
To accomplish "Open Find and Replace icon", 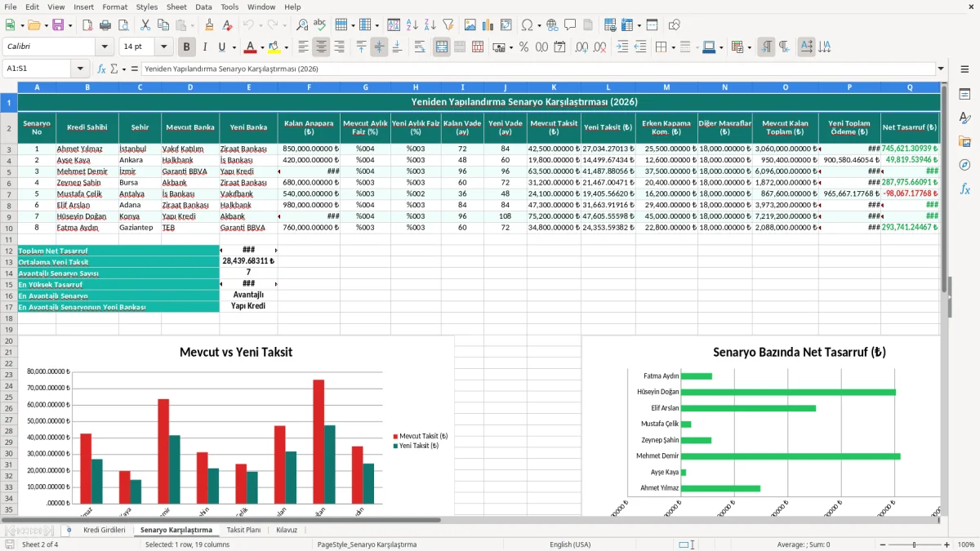I will pos(302,25).
